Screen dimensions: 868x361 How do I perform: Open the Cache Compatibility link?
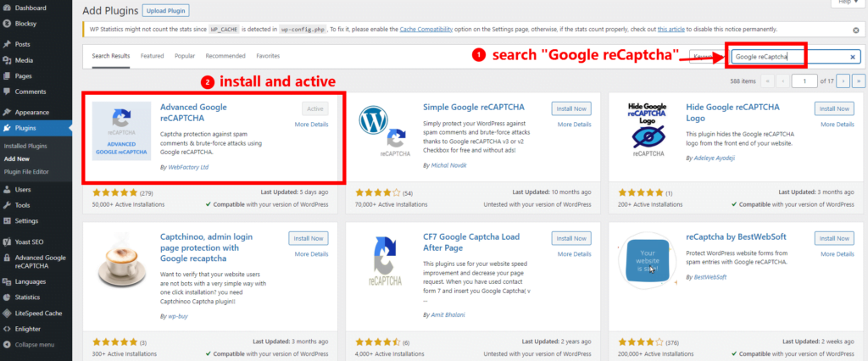coord(426,29)
